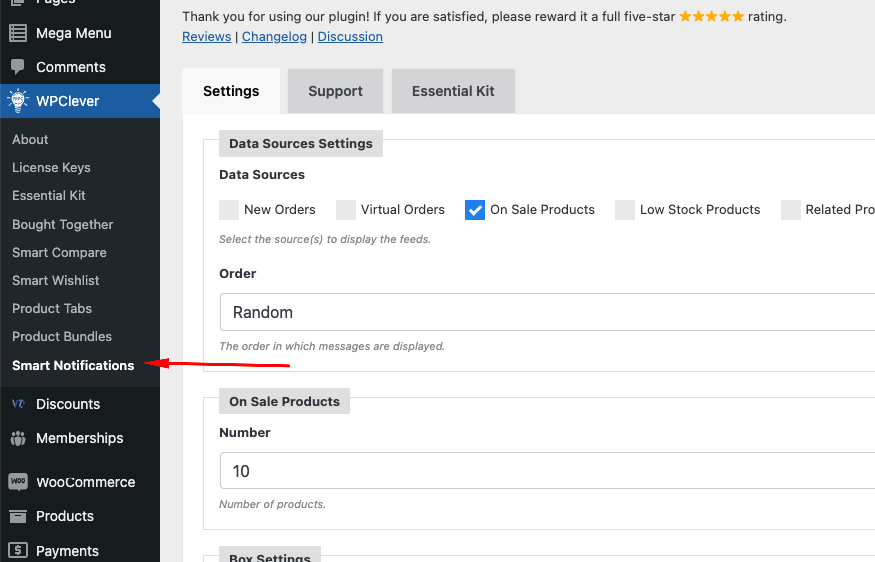Click the Comments speech bubble icon
875x562 pixels.
18,67
